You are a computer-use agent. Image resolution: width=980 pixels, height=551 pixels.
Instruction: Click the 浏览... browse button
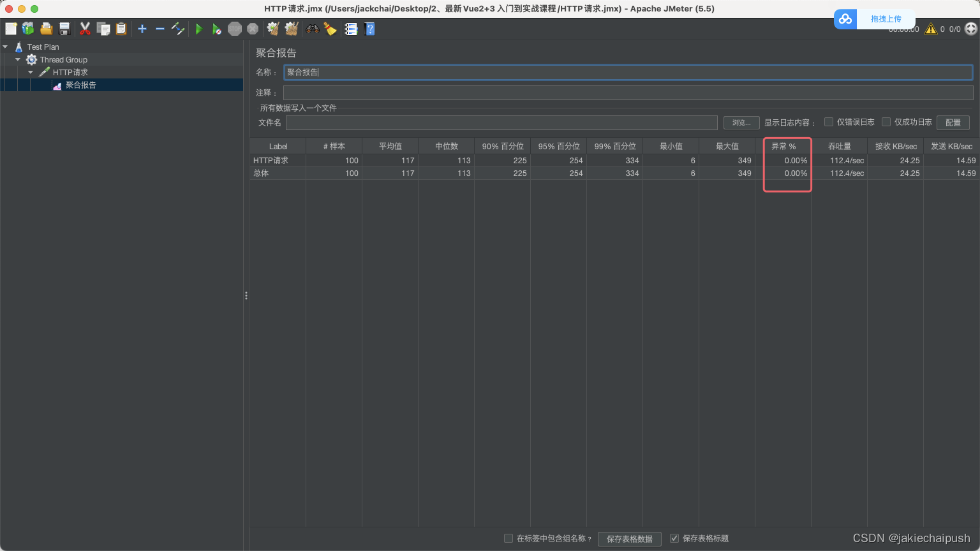point(741,122)
